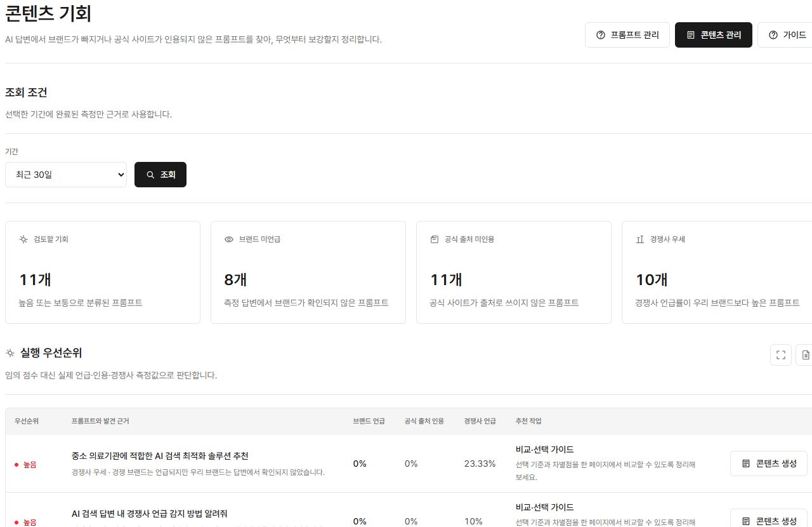Click the 11개 count on 검토할 기회 card

point(36,280)
